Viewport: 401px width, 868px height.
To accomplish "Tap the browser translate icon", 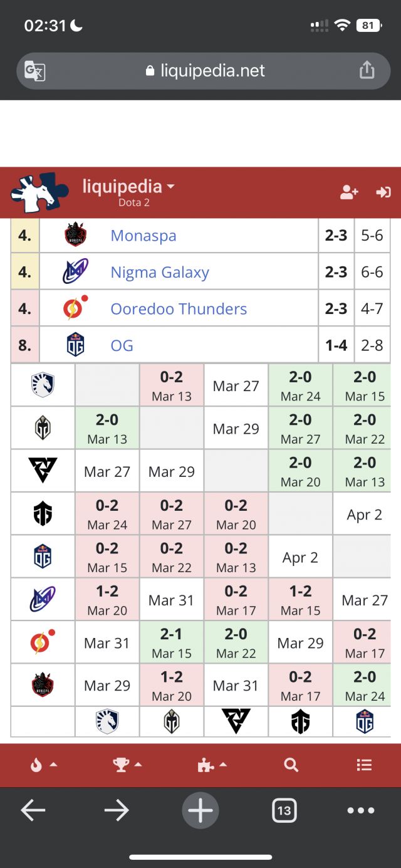I will [34, 71].
